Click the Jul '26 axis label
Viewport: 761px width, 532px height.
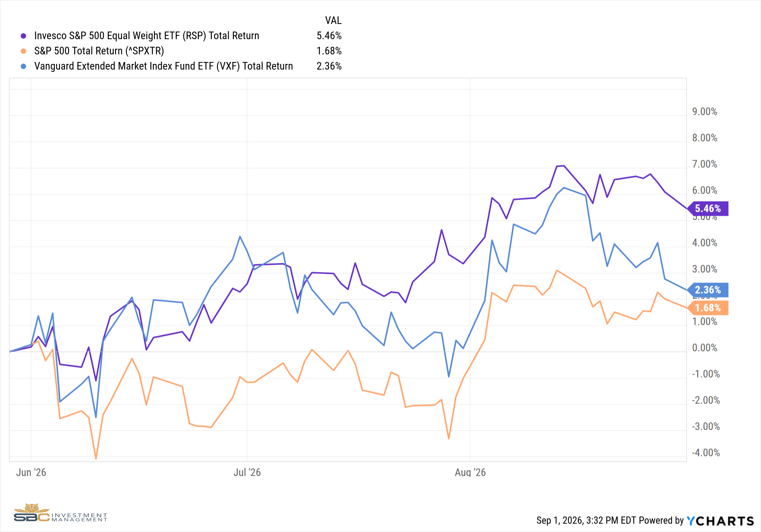(247, 472)
